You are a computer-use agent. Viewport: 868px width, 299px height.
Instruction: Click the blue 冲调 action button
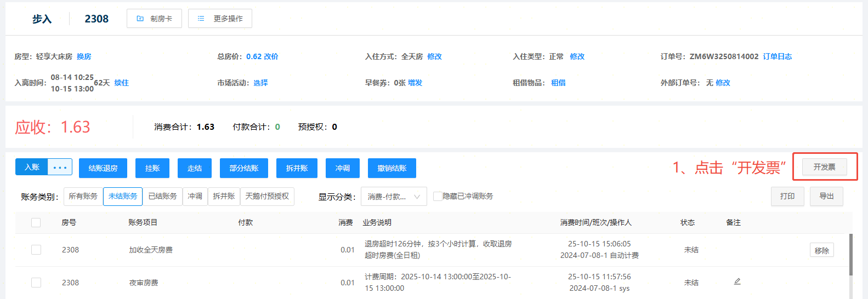(343, 168)
